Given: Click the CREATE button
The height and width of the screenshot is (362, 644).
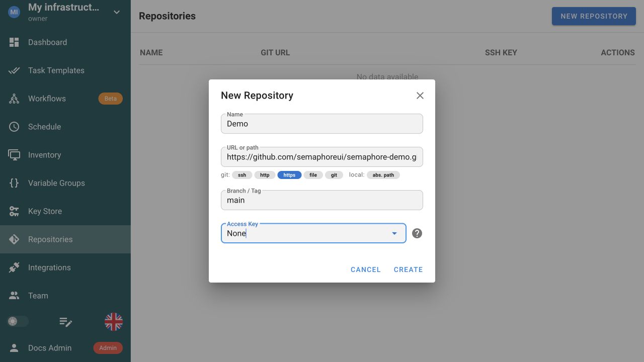Looking at the screenshot, I should 408,269.
